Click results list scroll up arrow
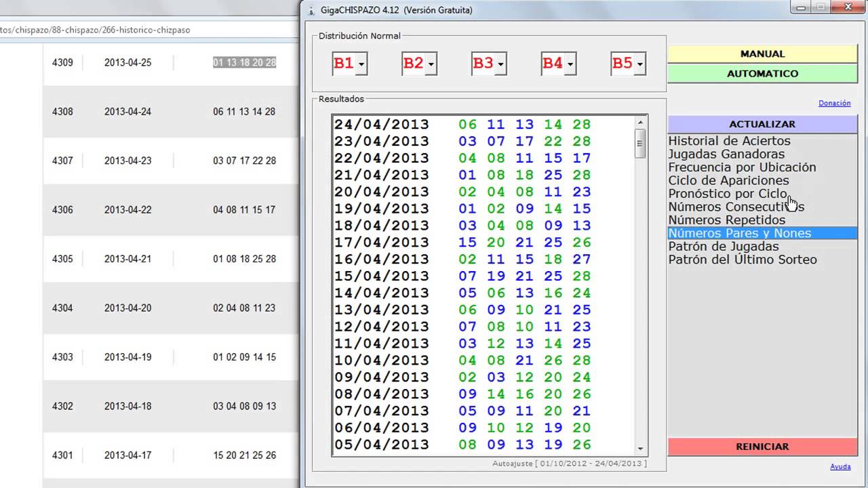 pyautogui.click(x=640, y=123)
